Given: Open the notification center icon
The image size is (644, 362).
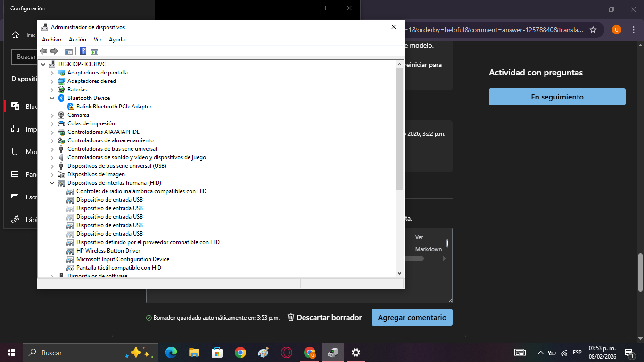Looking at the screenshot, I should 628,353.
